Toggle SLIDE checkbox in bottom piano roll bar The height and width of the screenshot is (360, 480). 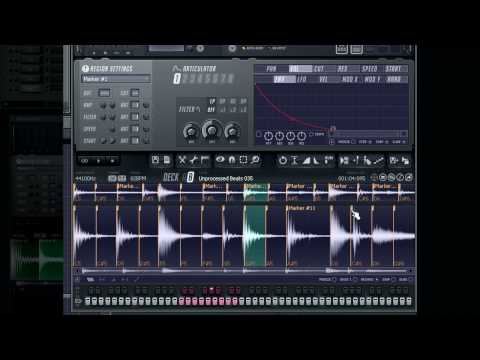tap(410, 279)
